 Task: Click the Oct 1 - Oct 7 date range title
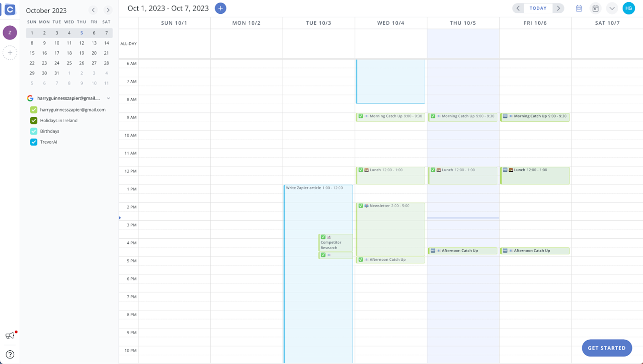[168, 8]
